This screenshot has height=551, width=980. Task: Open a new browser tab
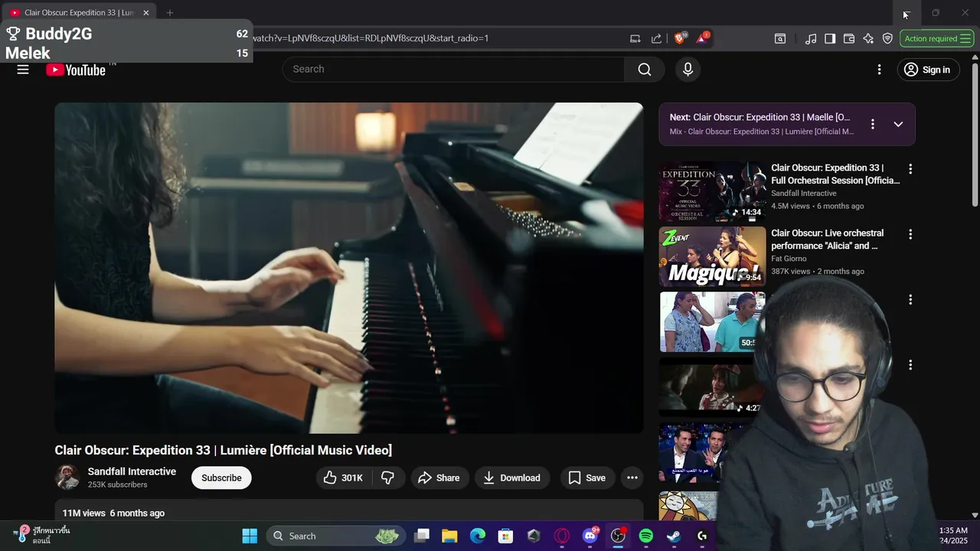[x=170, y=13]
